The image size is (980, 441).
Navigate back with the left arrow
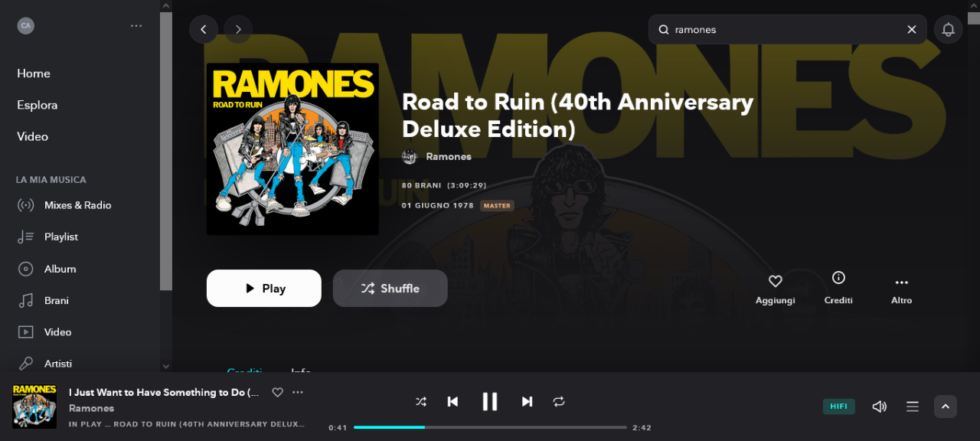[204, 29]
